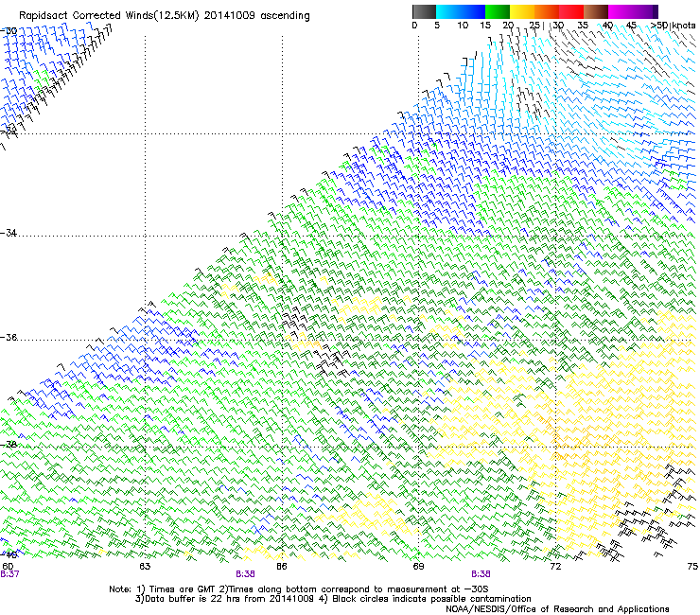Click the legend scale value 35
The width and height of the screenshot is (700, 615).
tap(583, 26)
